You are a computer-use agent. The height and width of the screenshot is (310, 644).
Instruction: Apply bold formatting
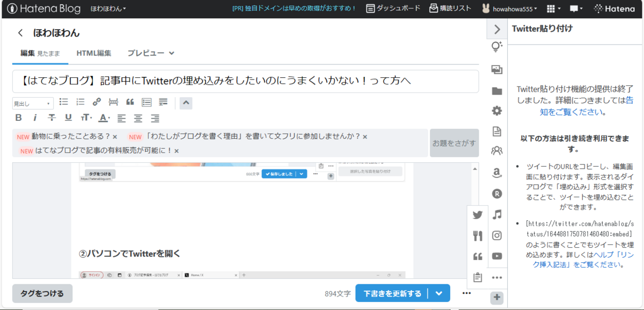18,118
